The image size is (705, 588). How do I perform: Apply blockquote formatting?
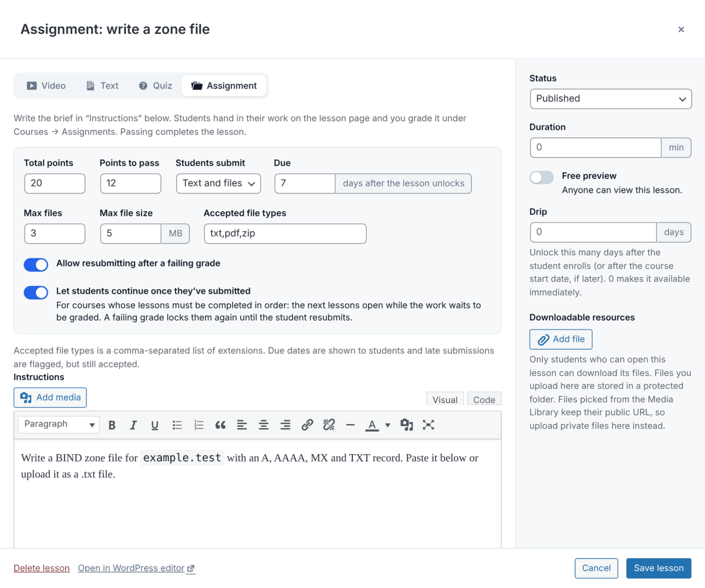tap(220, 425)
